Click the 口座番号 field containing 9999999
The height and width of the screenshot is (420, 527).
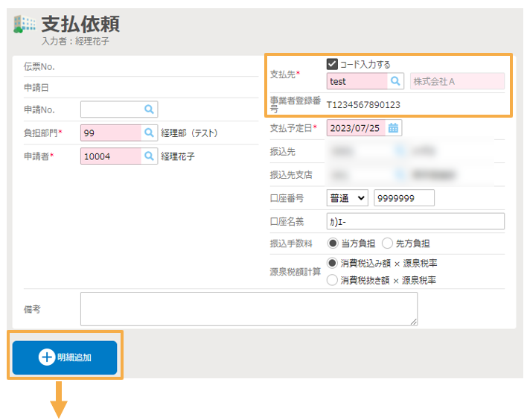pyautogui.click(x=403, y=198)
